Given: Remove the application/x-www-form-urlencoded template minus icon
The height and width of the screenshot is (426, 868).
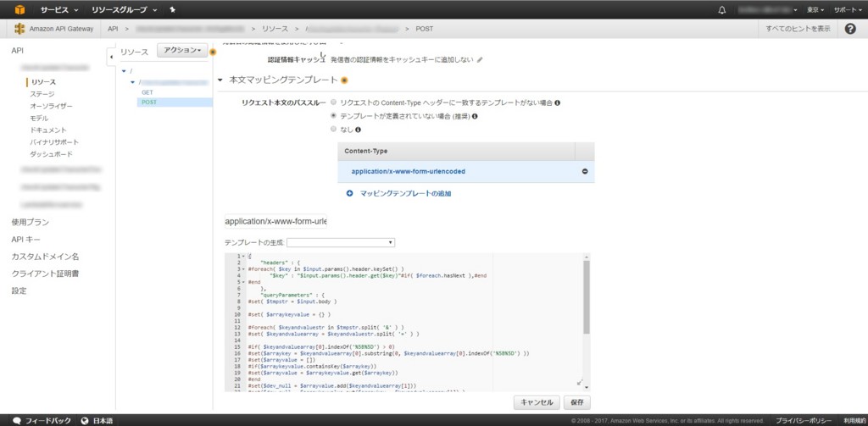Looking at the screenshot, I should click(585, 172).
